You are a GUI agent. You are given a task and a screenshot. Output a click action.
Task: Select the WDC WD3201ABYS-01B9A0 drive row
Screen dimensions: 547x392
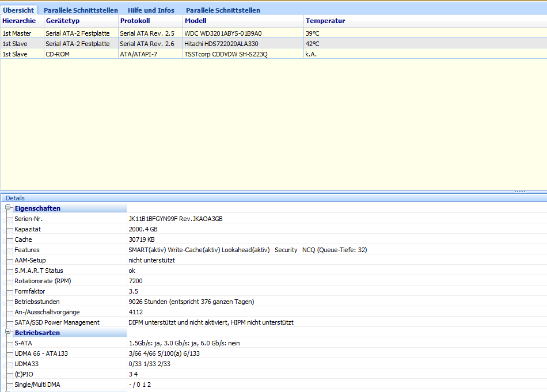point(223,33)
